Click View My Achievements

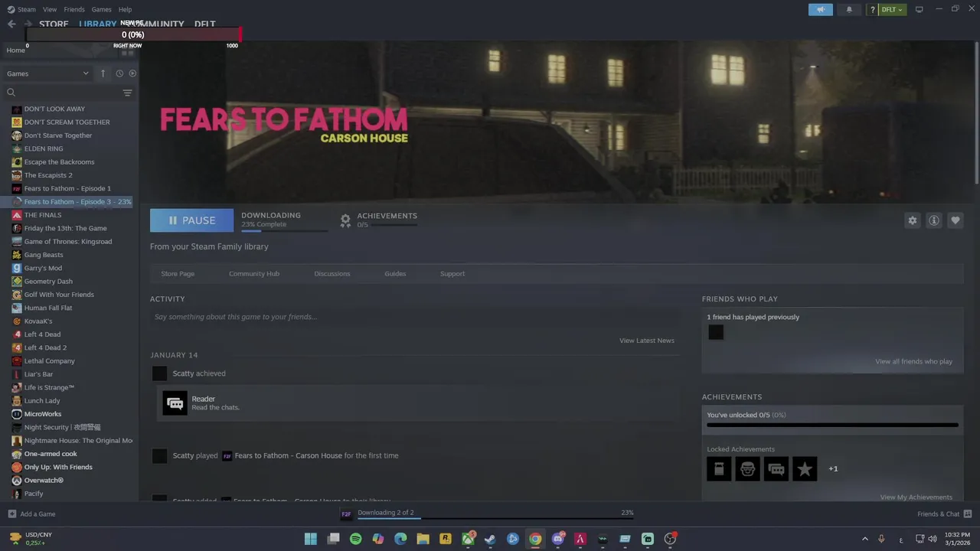pyautogui.click(x=916, y=497)
